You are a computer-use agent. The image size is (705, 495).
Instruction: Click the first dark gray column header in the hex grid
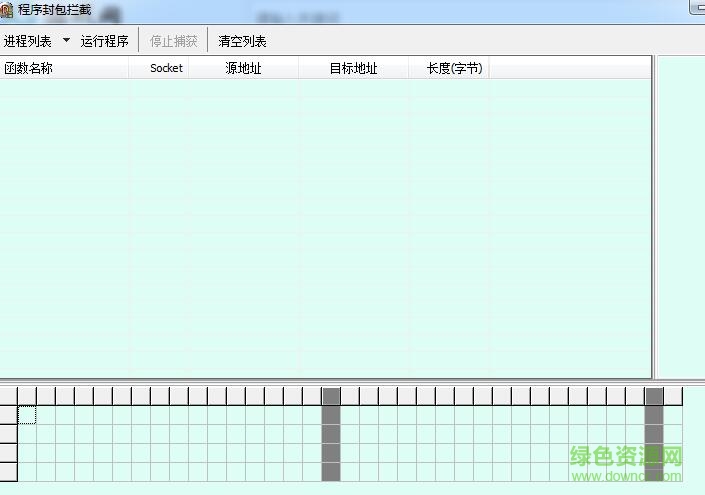point(331,396)
